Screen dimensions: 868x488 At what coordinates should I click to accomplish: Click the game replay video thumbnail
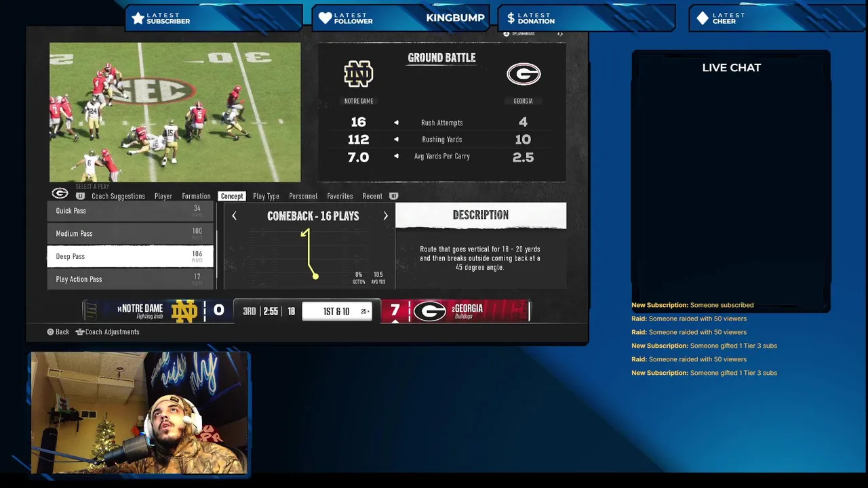[175, 113]
